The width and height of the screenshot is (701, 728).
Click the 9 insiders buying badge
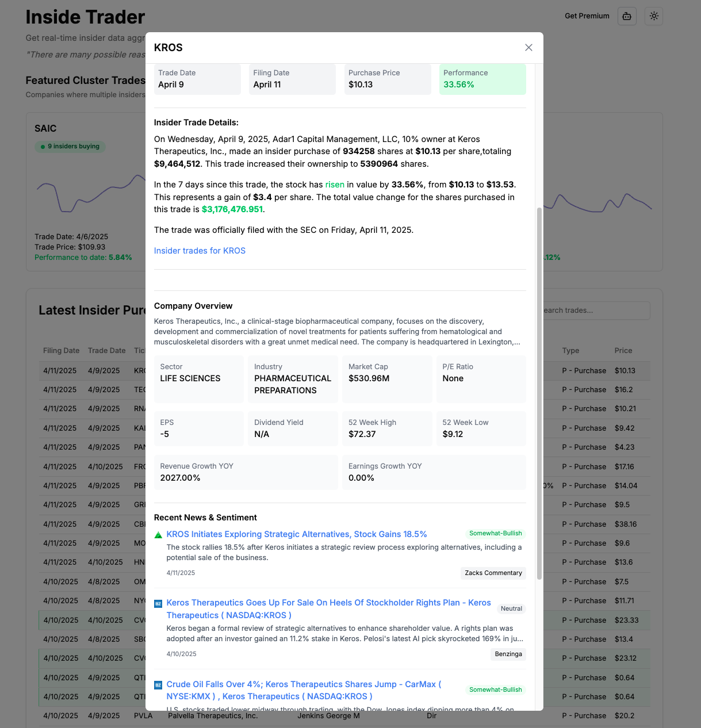point(70,147)
